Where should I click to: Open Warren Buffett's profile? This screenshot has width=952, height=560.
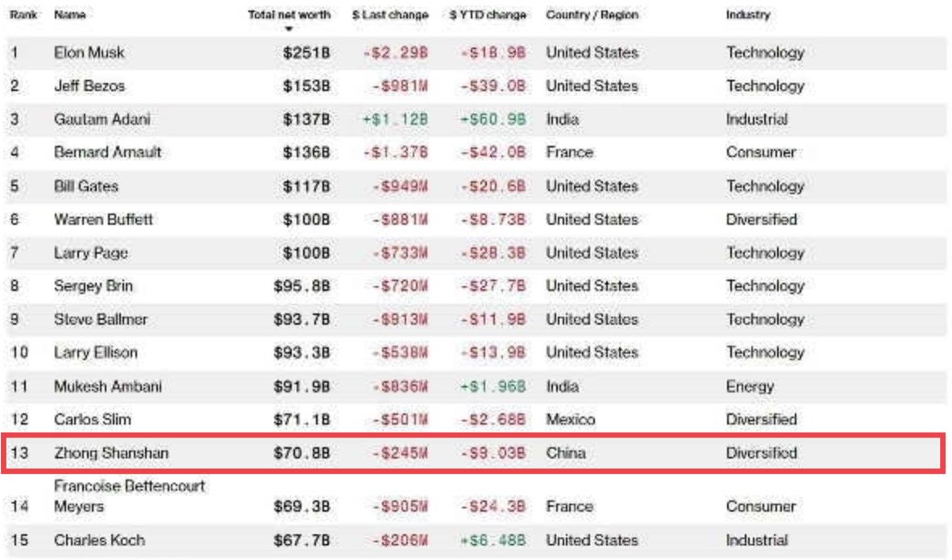click(103, 220)
